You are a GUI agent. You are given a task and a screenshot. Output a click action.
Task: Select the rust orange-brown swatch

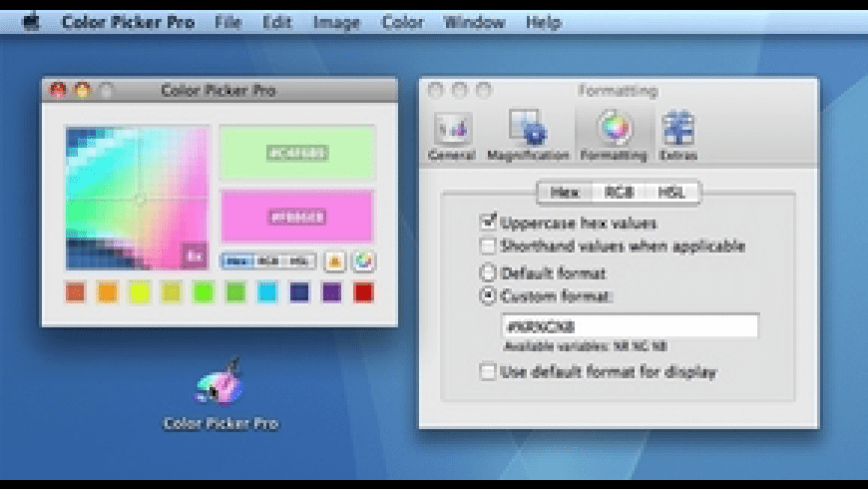pos(75,292)
